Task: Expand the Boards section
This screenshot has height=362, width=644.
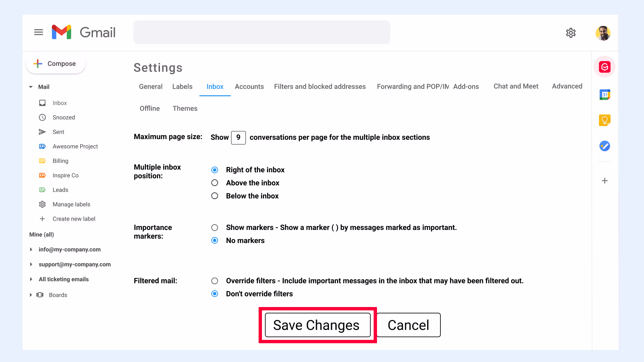Action: 31,295
